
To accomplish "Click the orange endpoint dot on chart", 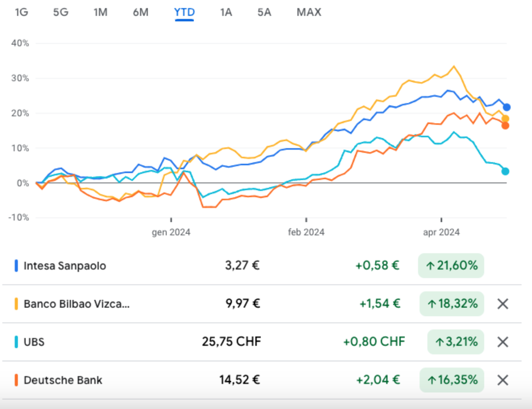I will (x=505, y=126).
